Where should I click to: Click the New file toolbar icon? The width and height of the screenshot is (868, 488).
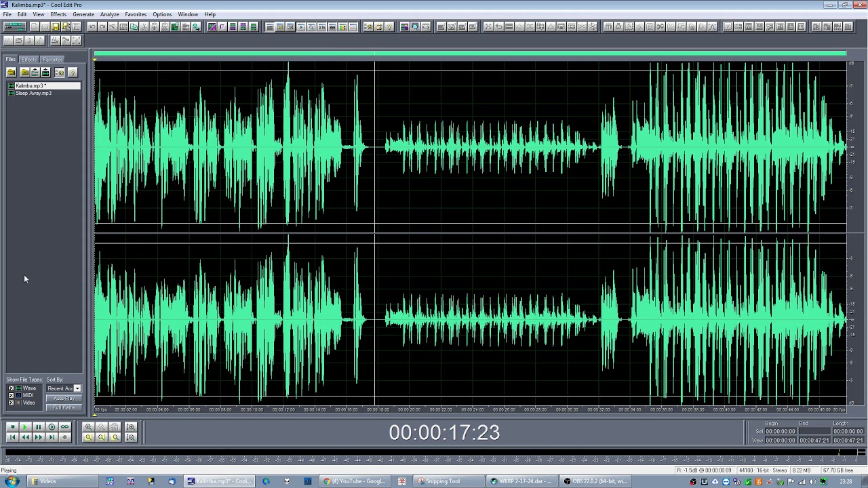tap(35, 26)
